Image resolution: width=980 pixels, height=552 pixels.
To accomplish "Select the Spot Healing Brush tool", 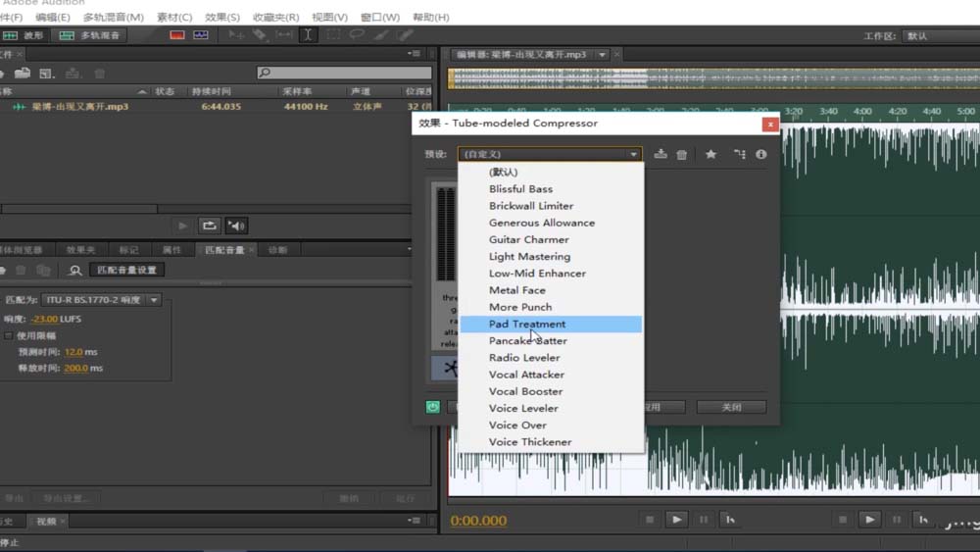I will [x=405, y=35].
